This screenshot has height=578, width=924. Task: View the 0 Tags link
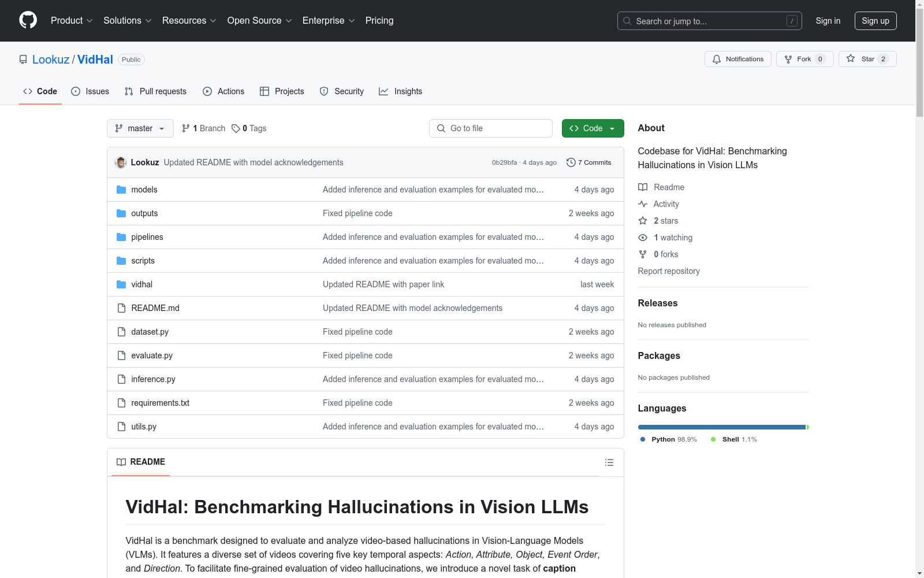[x=249, y=128]
